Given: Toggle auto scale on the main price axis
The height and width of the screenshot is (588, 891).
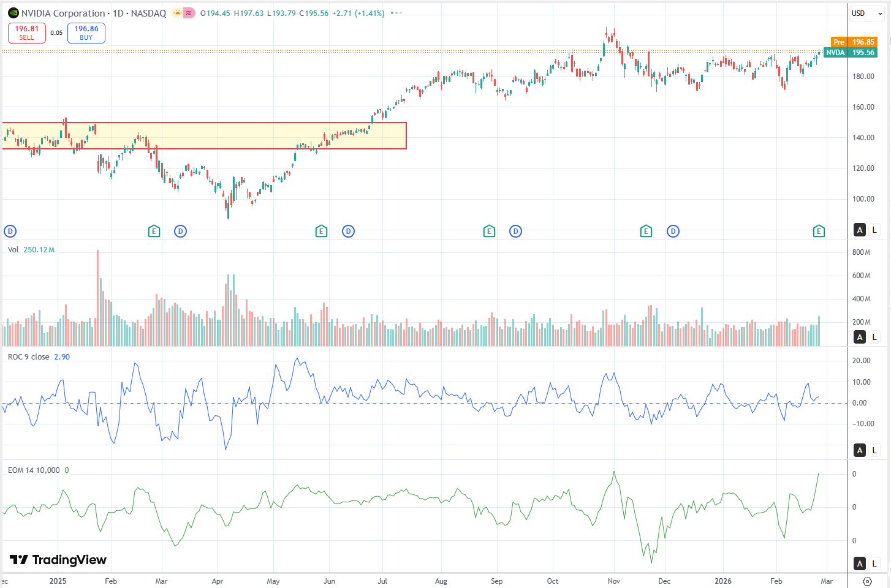Looking at the screenshot, I should point(860,230).
